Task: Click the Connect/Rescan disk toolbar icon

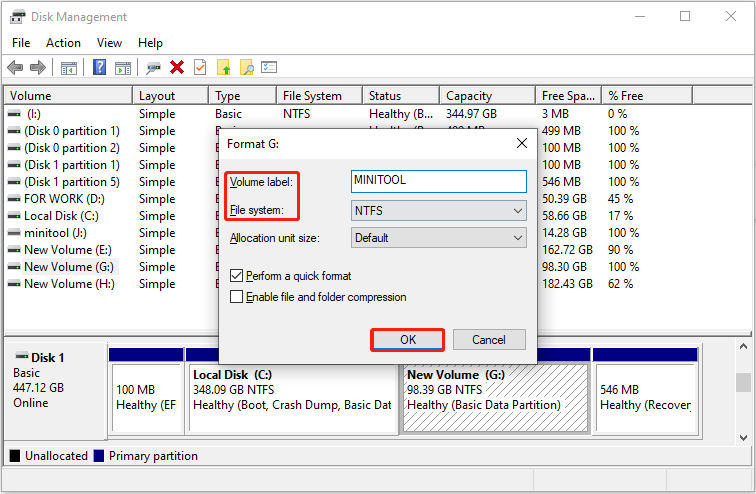Action: coord(153,67)
